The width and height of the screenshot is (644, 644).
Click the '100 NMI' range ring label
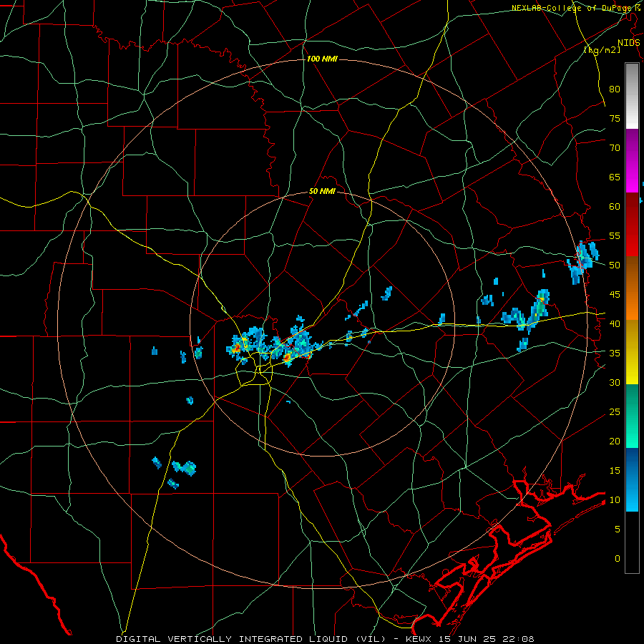coord(322,59)
